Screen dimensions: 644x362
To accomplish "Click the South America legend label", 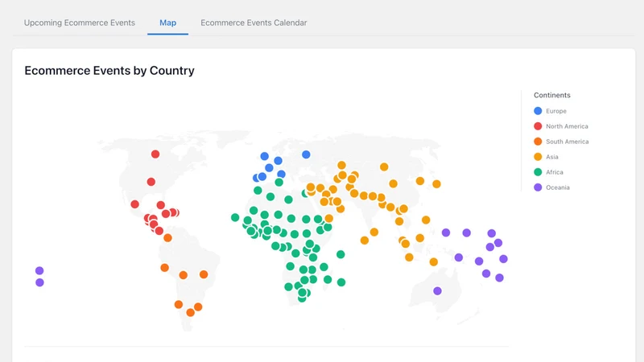I will [568, 142].
